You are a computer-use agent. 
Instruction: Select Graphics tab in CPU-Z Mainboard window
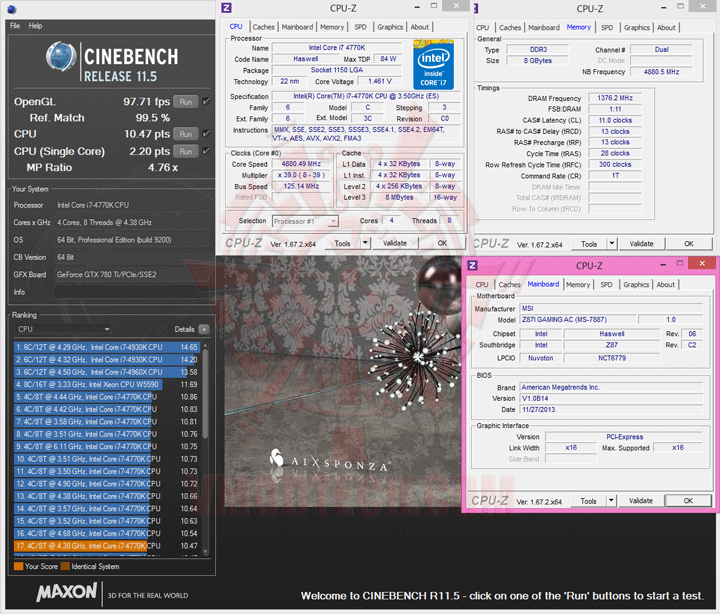click(636, 285)
